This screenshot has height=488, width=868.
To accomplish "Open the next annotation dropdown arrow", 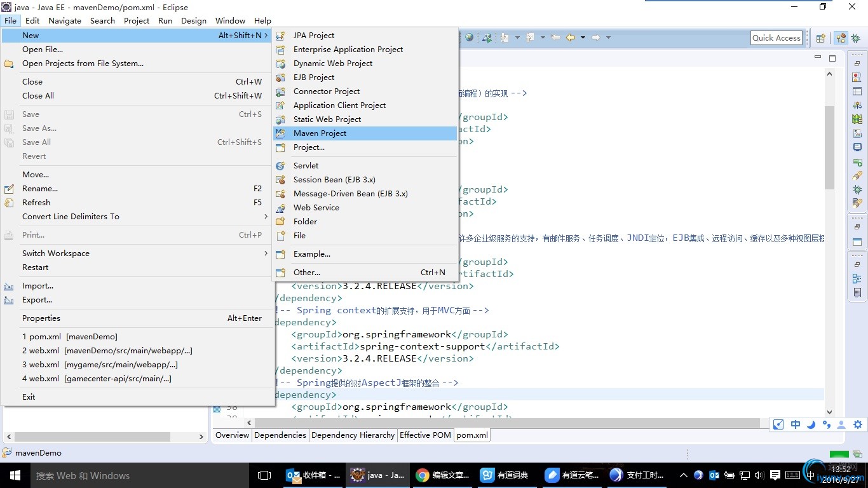I will [x=517, y=37].
